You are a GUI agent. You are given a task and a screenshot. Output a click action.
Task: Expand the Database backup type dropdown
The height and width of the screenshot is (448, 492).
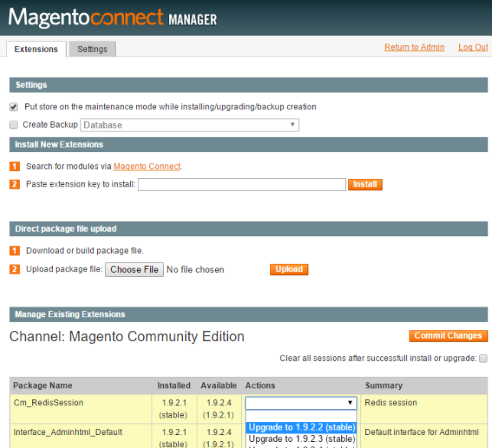[x=190, y=125]
